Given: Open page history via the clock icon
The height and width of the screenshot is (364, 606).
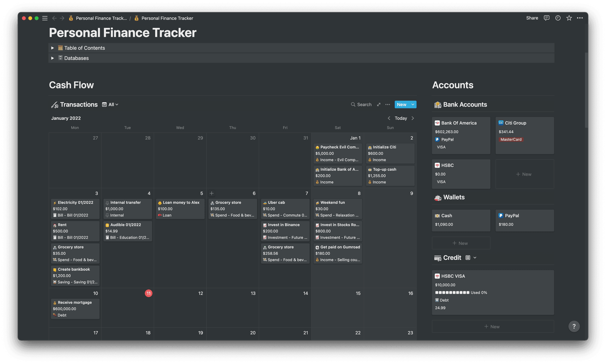Looking at the screenshot, I should [x=558, y=18].
